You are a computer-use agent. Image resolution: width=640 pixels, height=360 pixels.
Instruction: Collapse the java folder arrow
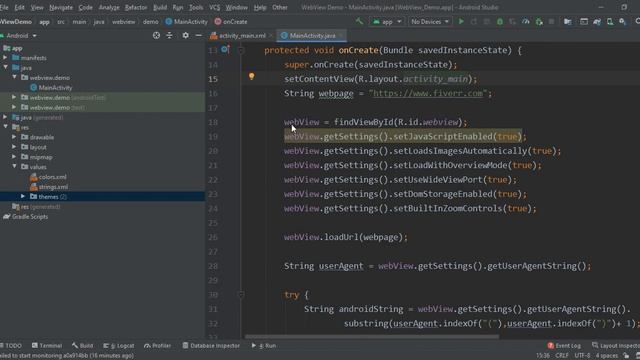[5, 67]
